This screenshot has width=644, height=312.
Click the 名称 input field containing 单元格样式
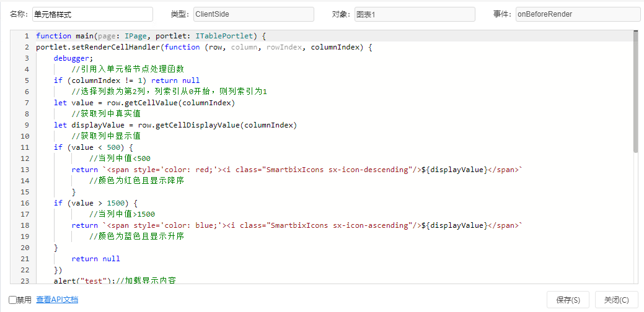pyautogui.click(x=92, y=14)
